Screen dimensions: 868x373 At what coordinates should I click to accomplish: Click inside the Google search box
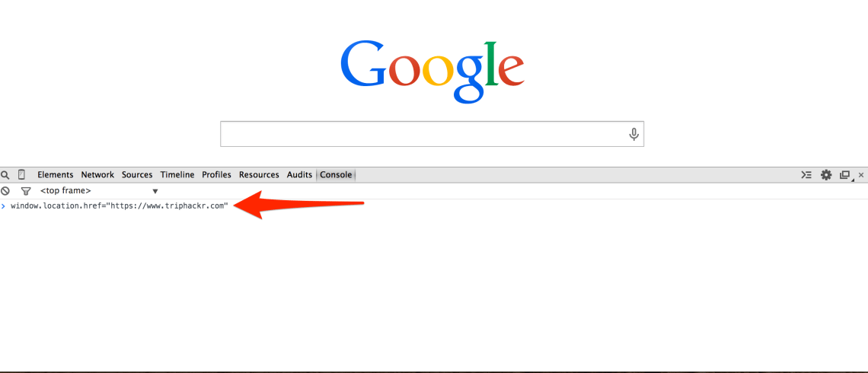click(432, 134)
